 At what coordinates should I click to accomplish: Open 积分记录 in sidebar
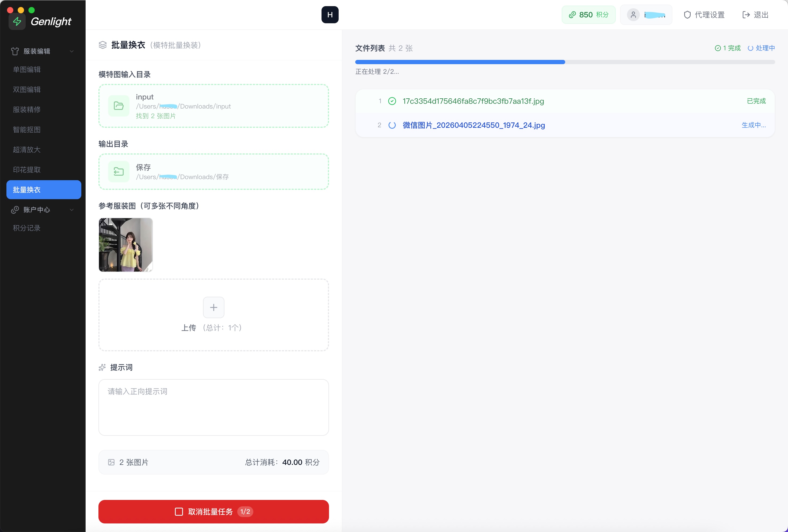point(27,228)
